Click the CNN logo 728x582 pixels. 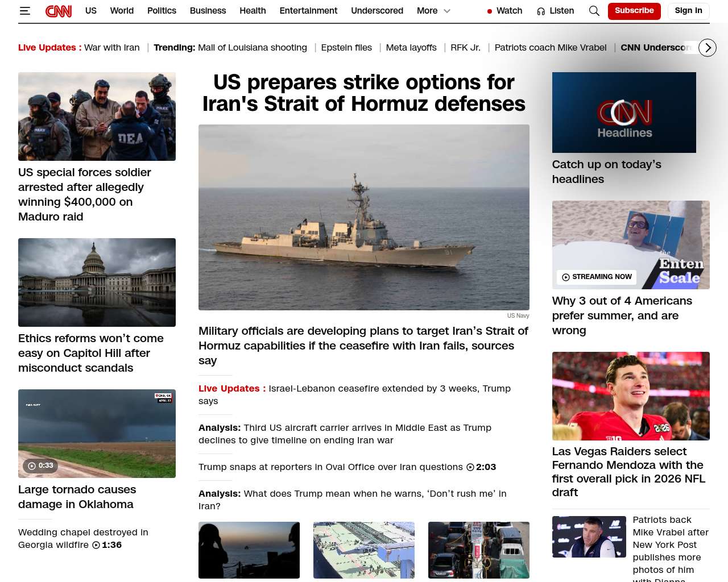59,11
